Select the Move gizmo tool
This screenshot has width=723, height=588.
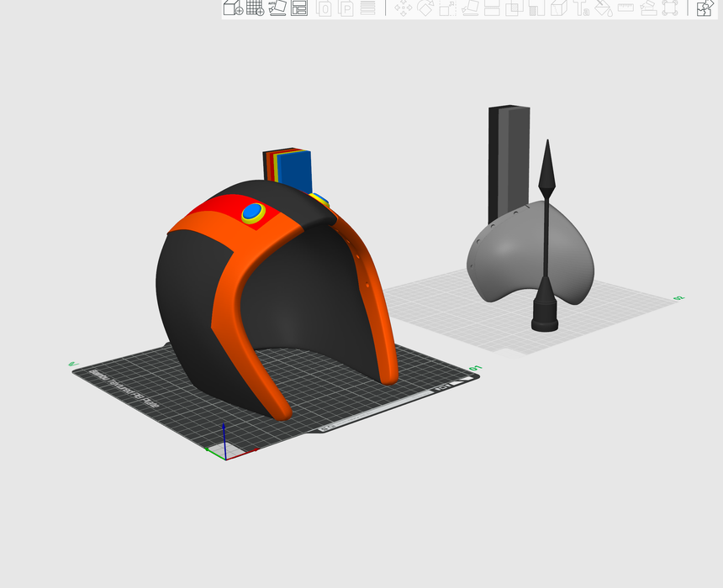pos(403,8)
